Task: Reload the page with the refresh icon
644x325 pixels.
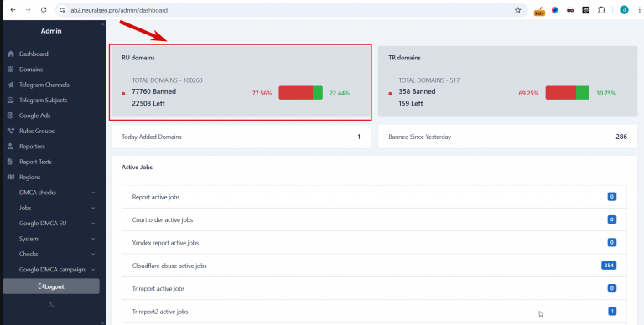Action: point(44,10)
